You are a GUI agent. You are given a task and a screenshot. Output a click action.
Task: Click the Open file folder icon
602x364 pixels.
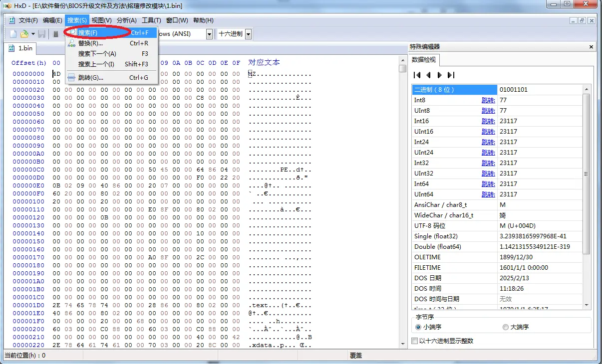[24, 34]
